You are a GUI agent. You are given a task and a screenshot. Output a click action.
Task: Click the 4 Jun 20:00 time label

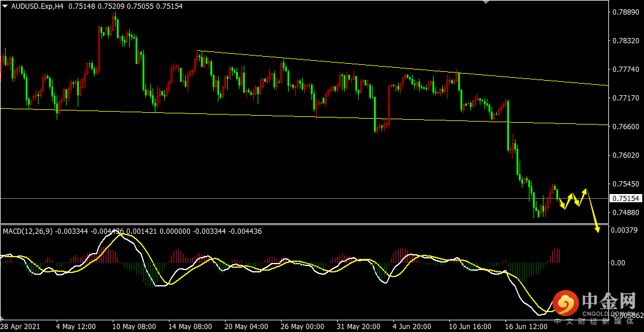[x=413, y=327]
